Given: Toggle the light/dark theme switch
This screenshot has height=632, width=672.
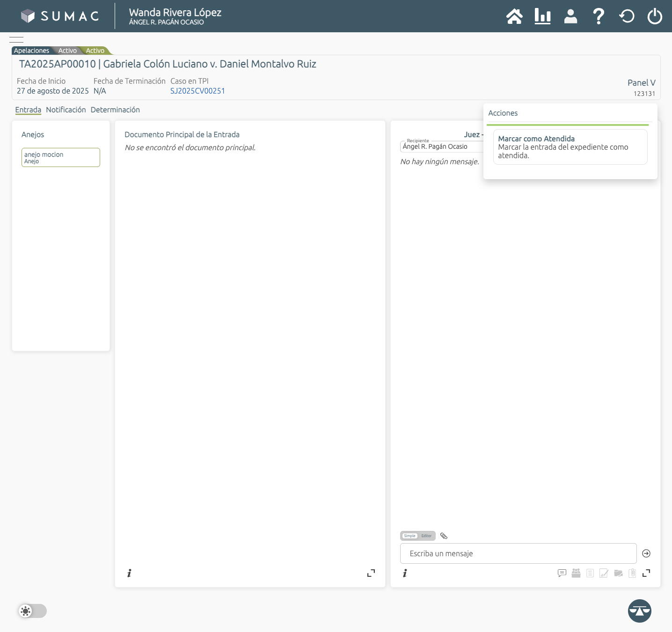Looking at the screenshot, I should [x=32, y=611].
